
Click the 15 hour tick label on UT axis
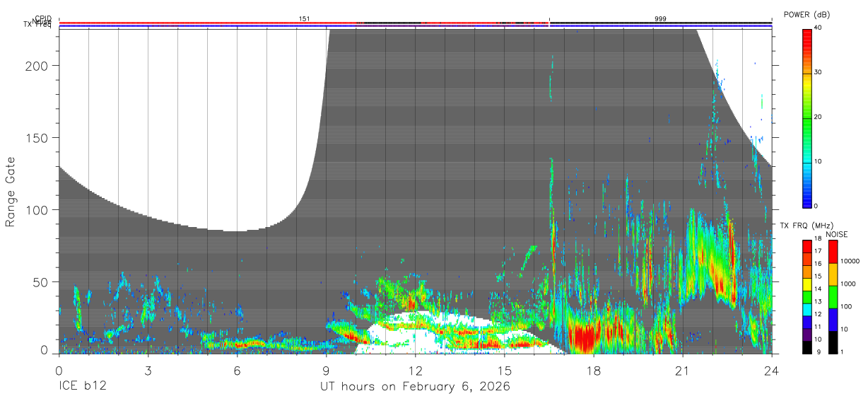505,371
